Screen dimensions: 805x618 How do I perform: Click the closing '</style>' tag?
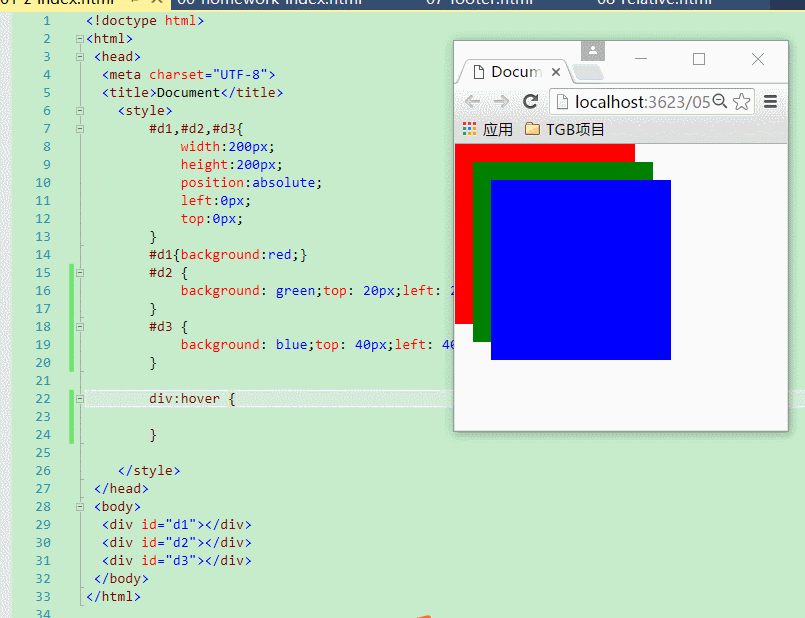tap(149, 471)
